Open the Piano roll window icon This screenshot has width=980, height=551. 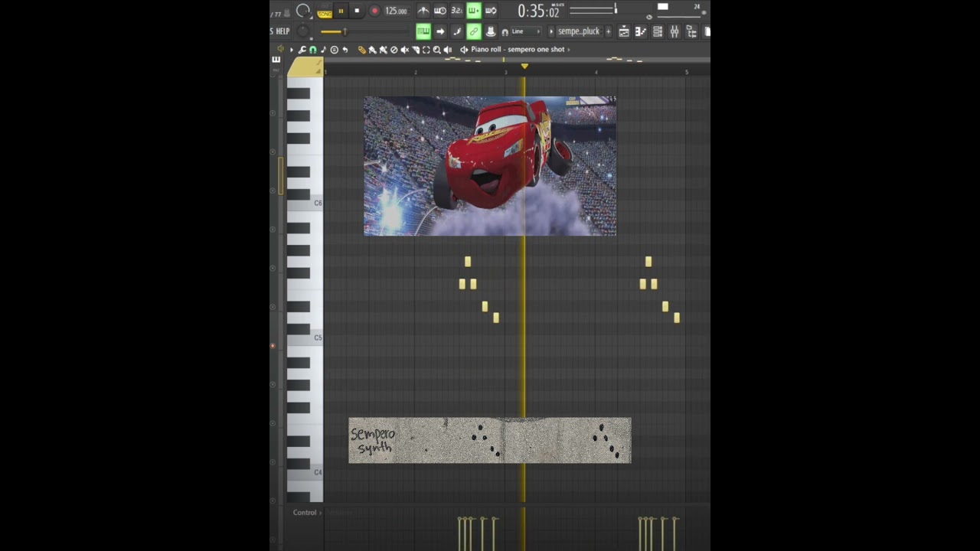pyautogui.click(x=641, y=31)
